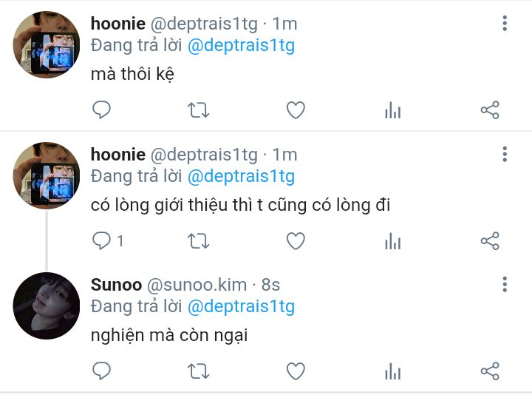The width and height of the screenshot is (532, 395).
Task: Open more options on "có lòng giới thiệu" tweet
Action: pyautogui.click(x=505, y=154)
